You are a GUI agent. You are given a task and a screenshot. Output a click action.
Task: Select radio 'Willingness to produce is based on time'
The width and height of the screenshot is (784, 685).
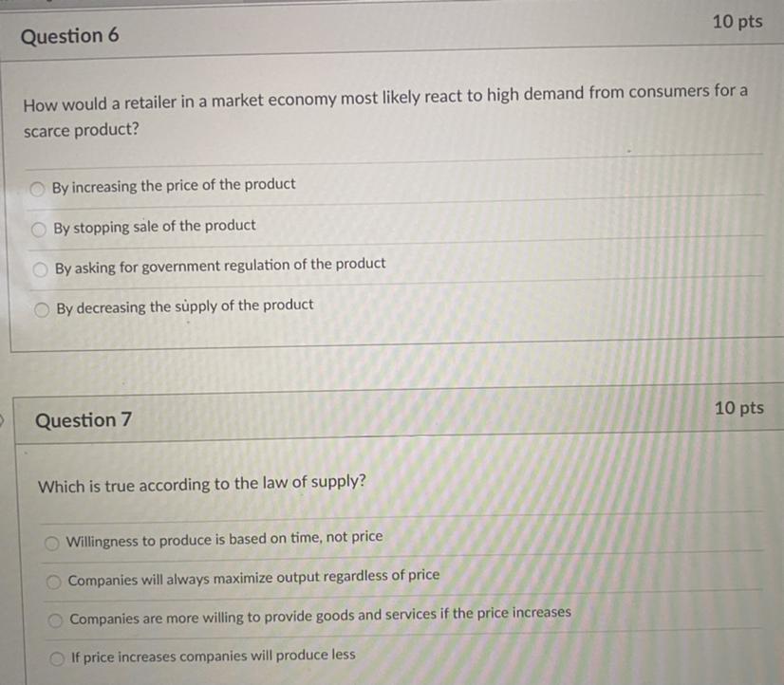(52, 543)
